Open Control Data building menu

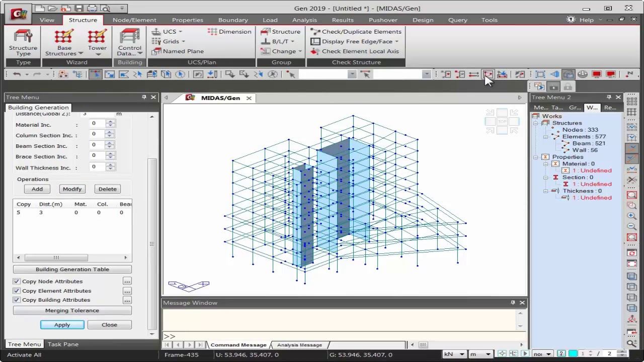pos(130,42)
